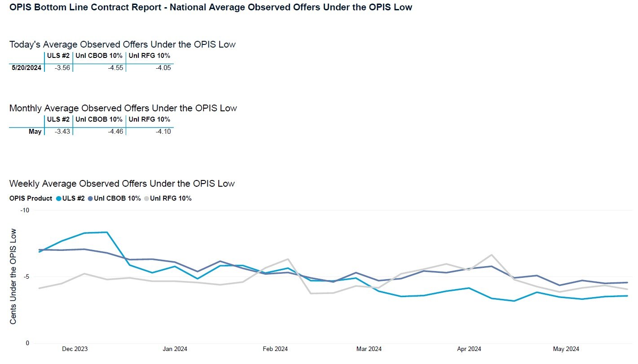Click the OPIS Bottom Line Contract Report heading
The image size is (638, 364).
tap(211, 7)
